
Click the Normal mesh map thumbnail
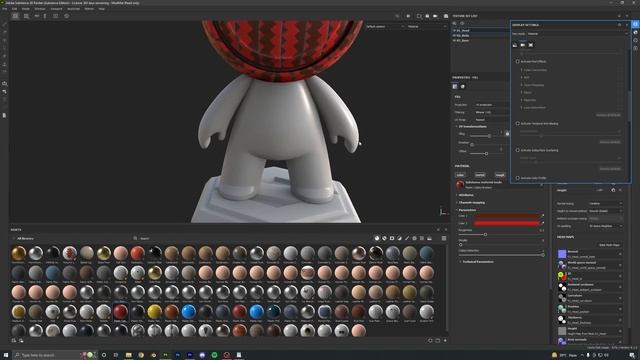coord(562,254)
